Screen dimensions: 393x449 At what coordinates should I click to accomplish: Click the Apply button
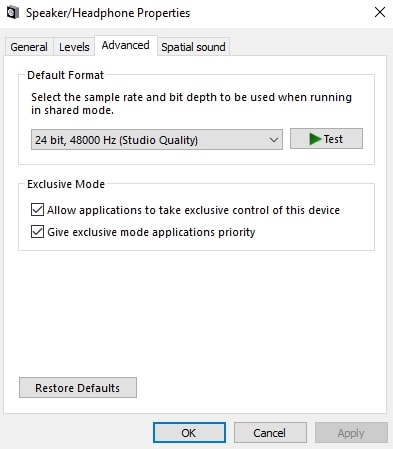coord(351,433)
